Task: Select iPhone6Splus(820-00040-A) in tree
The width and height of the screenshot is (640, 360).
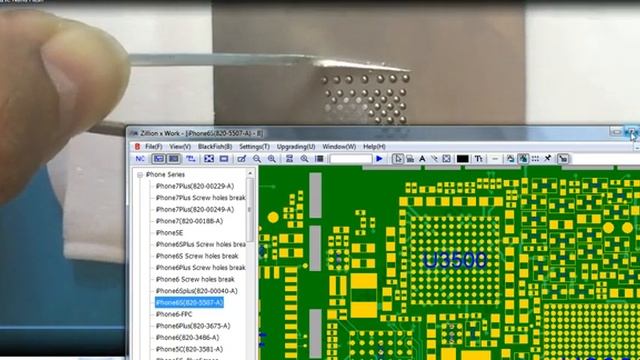Action: coord(196,291)
